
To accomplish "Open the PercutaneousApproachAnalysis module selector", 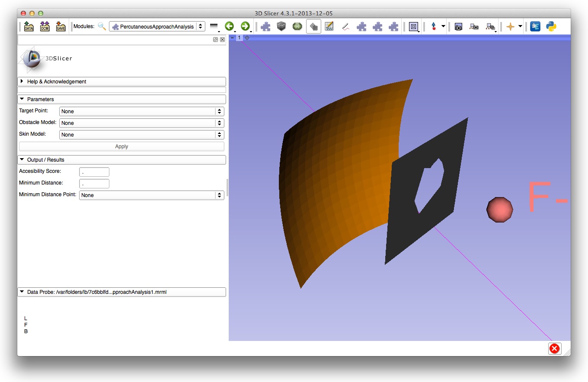I will 157,27.
